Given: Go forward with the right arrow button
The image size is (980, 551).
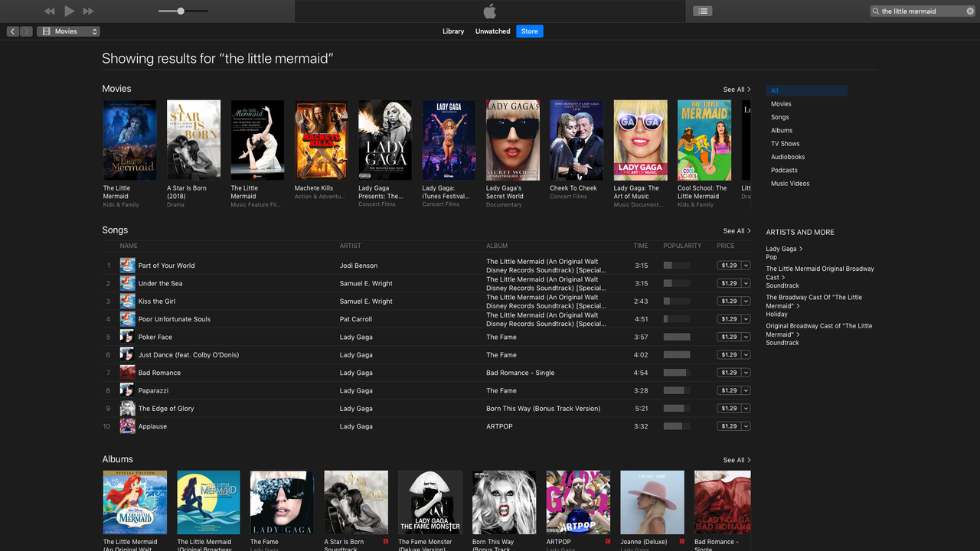Looking at the screenshot, I should 27,31.
